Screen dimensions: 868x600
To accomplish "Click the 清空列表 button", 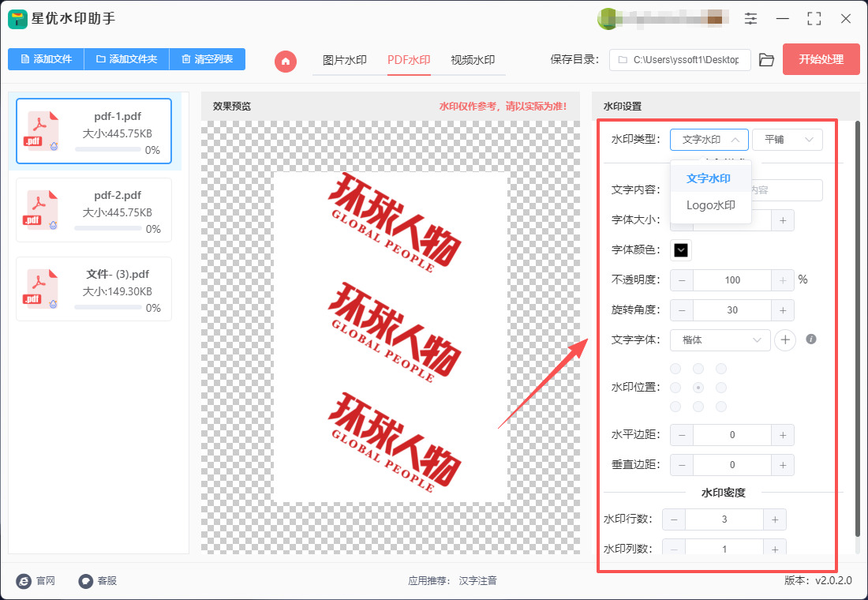I will click(x=207, y=59).
